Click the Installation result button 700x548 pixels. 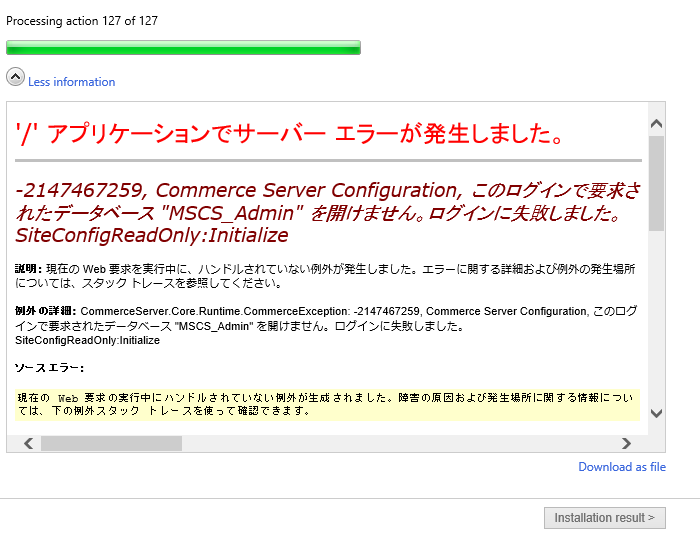(x=604, y=518)
